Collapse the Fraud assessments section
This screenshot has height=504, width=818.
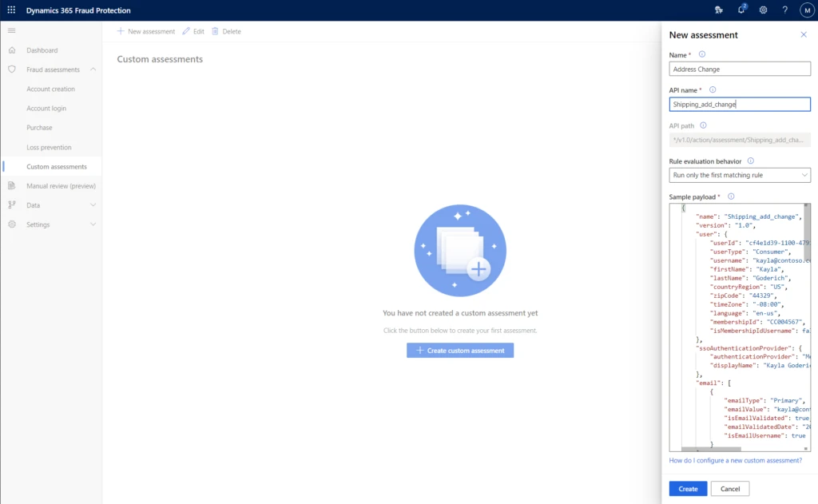[92, 69]
